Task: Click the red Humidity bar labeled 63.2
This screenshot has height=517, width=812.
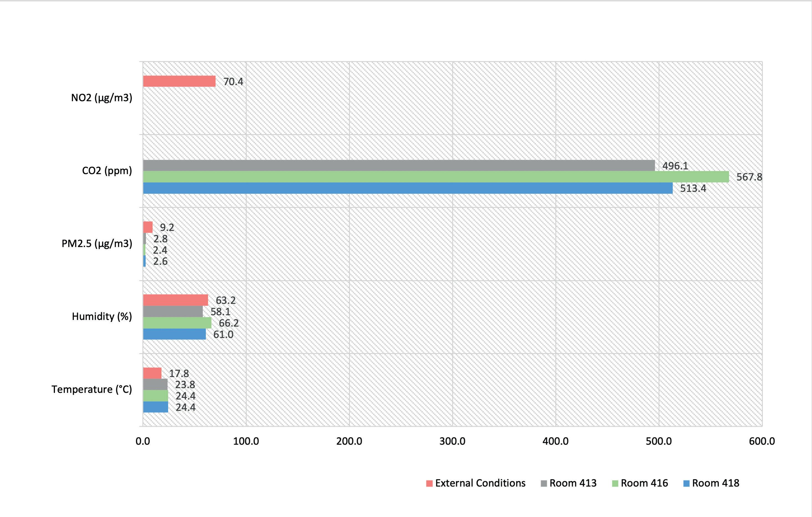Action: [175, 300]
